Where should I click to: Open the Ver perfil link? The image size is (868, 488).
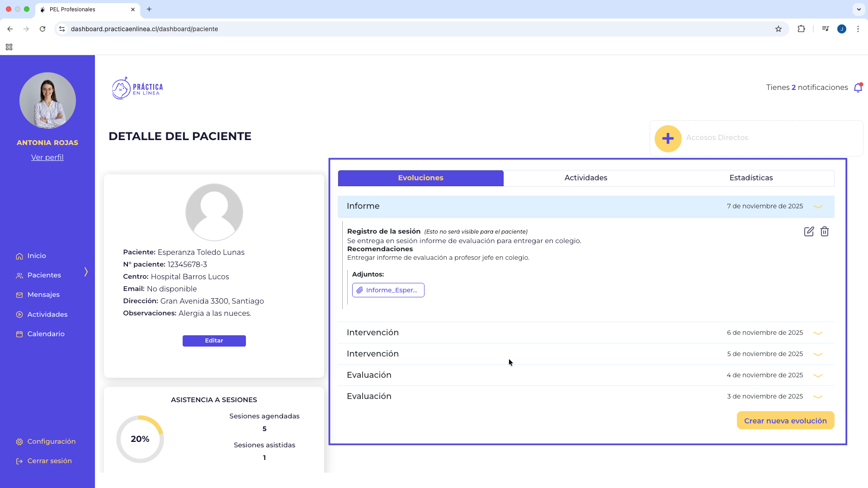47,157
